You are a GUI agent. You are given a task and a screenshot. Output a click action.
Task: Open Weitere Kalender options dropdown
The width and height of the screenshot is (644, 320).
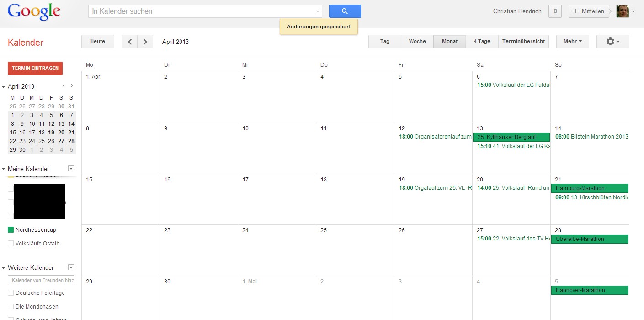(71, 267)
